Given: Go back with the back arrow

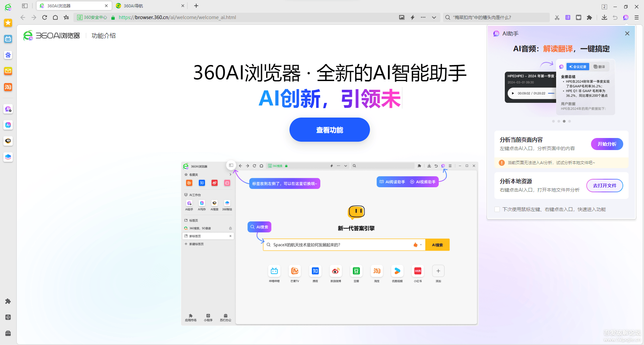Looking at the screenshot, I should [x=23, y=17].
